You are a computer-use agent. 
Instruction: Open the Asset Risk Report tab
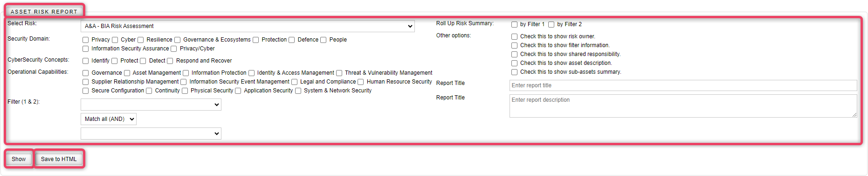click(x=44, y=11)
